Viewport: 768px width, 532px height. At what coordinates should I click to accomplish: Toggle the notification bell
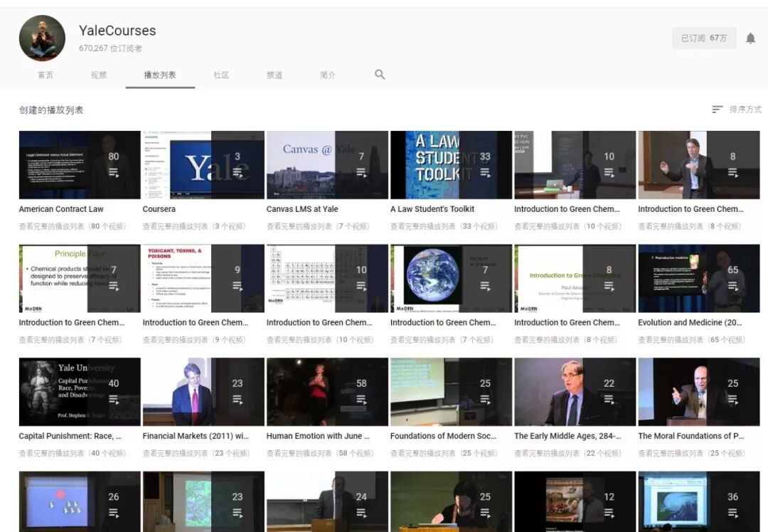(x=750, y=38)
